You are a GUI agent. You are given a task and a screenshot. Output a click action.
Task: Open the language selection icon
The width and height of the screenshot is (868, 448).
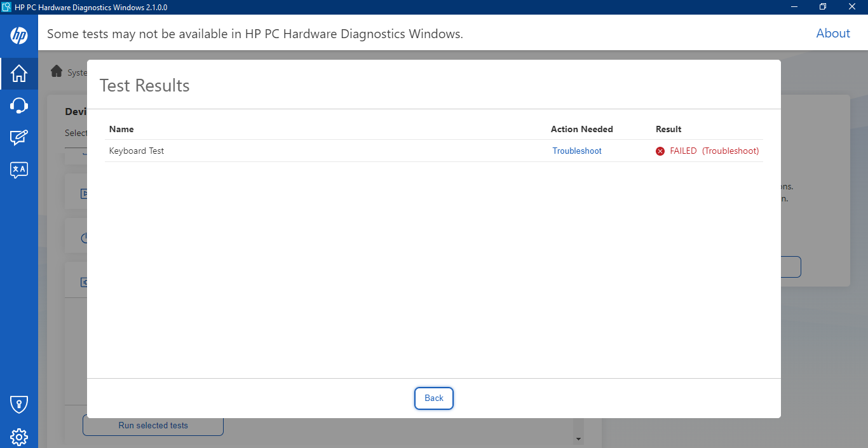18,169
